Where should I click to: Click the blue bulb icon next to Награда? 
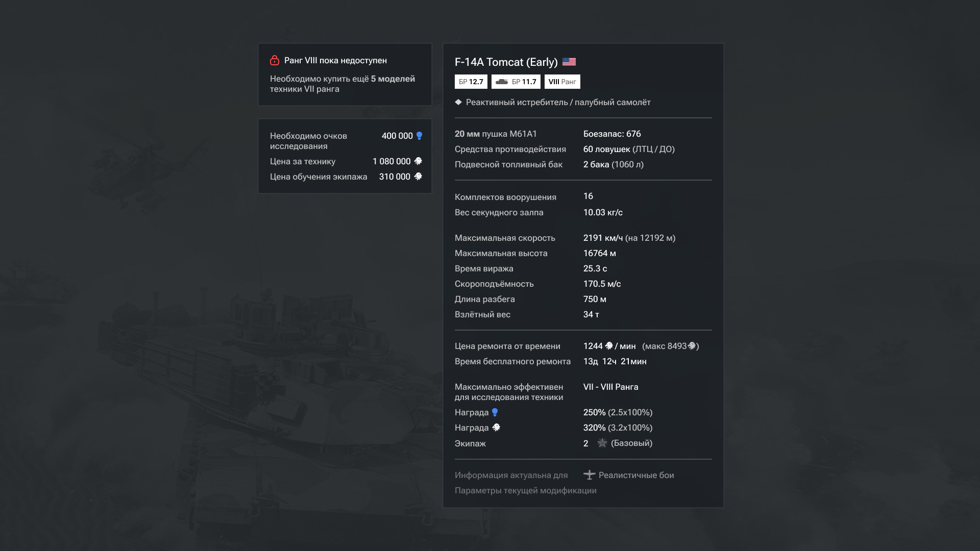pos(495,412)
